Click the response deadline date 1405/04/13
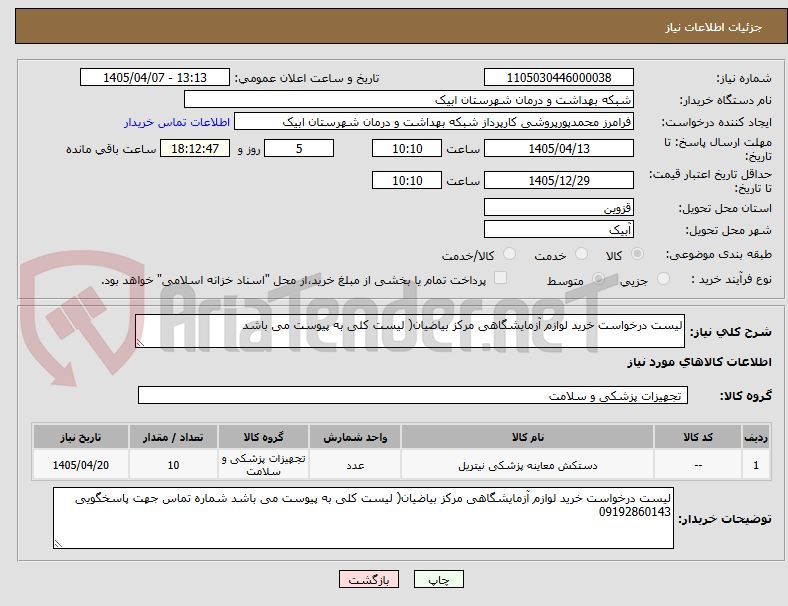The width and height of the screenshot is (788, 606). (x=559, y=149)
